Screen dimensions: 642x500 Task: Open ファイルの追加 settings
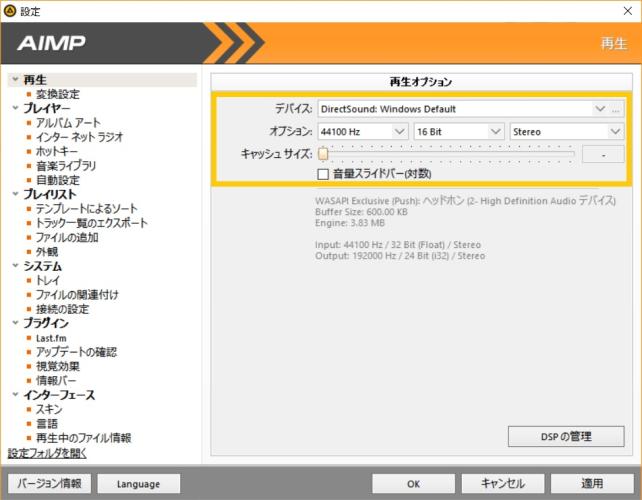(67, 237)
